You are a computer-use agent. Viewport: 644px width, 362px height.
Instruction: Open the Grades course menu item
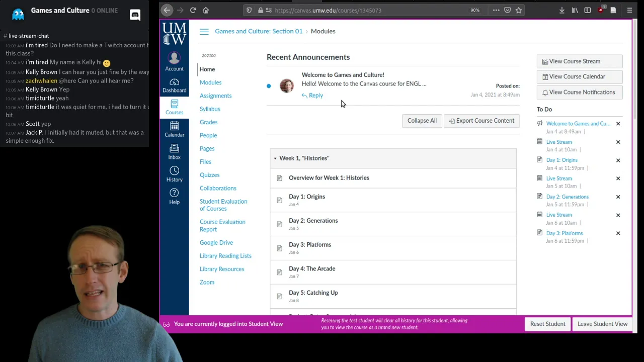tap(208, 122)
